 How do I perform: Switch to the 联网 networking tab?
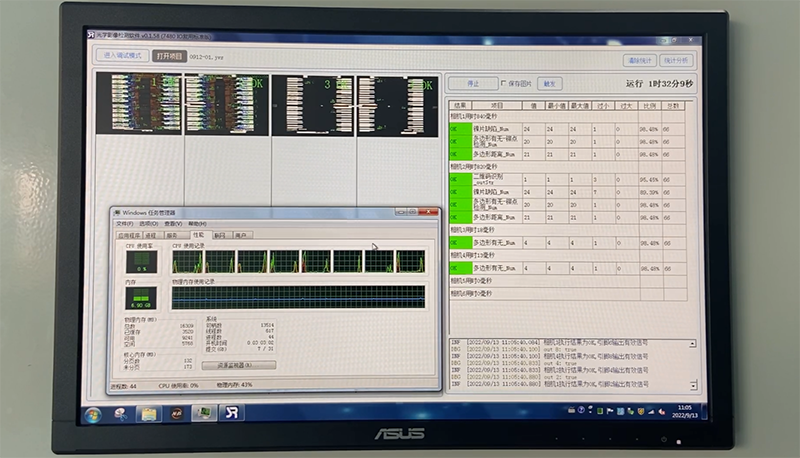[221, 235]
